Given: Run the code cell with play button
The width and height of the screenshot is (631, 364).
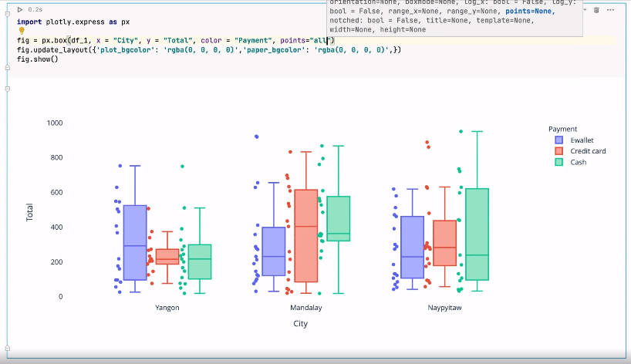Looking at the screenshot, I should click(19, 10).
